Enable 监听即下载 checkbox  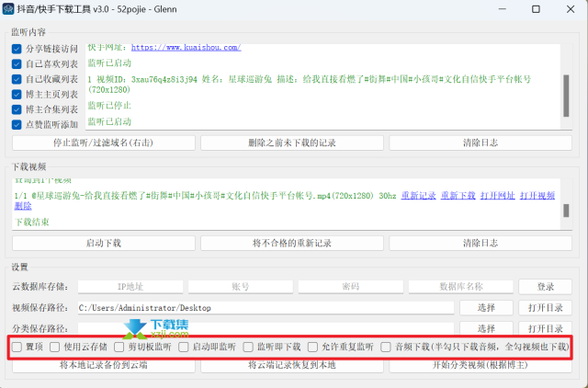248,348
